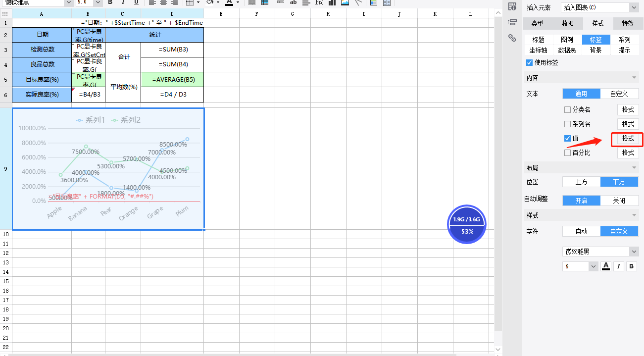
Task: Open the label font family dropdown
Action: (x=600, y=252)
